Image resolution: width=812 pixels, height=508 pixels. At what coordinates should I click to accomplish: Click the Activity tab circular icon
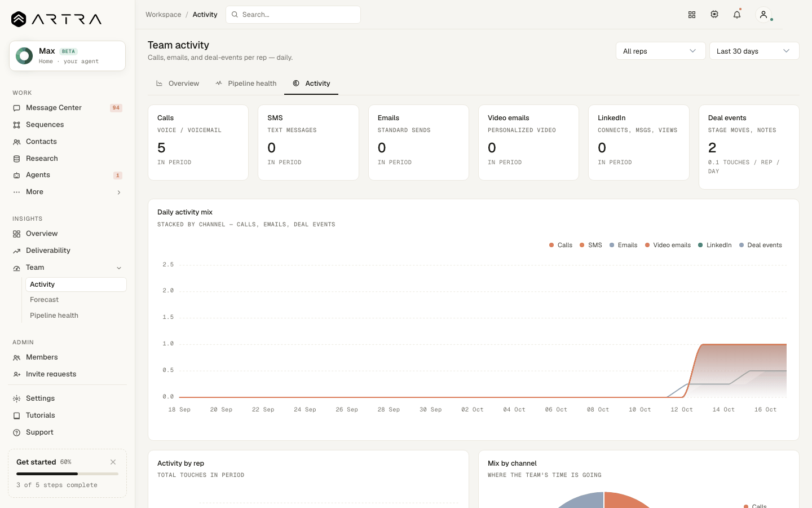296,84
